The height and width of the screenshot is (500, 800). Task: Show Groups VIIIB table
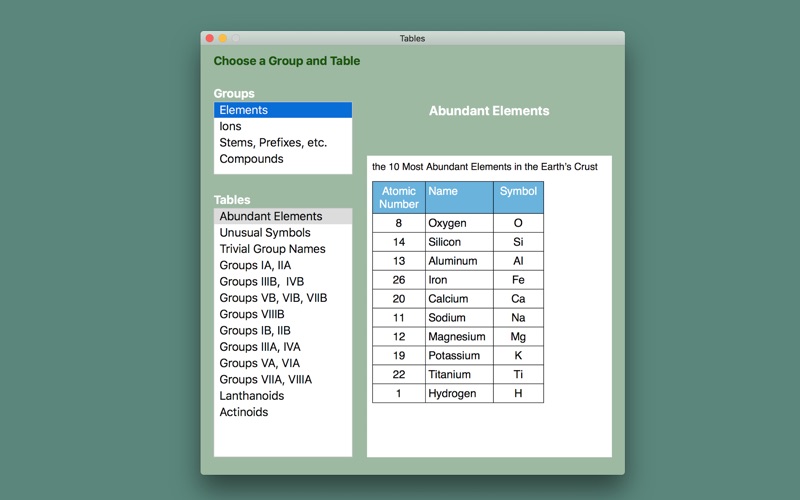[x=283, y=314]
